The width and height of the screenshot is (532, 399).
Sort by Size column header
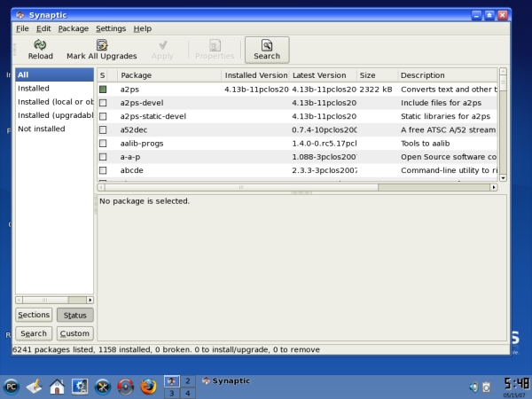pyautogui.click(x=377, y=75)
